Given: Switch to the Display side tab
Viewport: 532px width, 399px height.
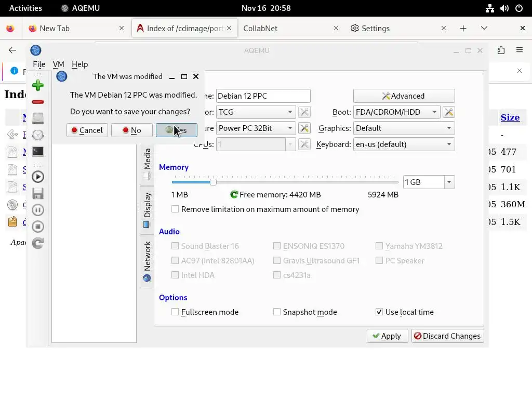Looking at the screenshot, I should pos(147,210).
